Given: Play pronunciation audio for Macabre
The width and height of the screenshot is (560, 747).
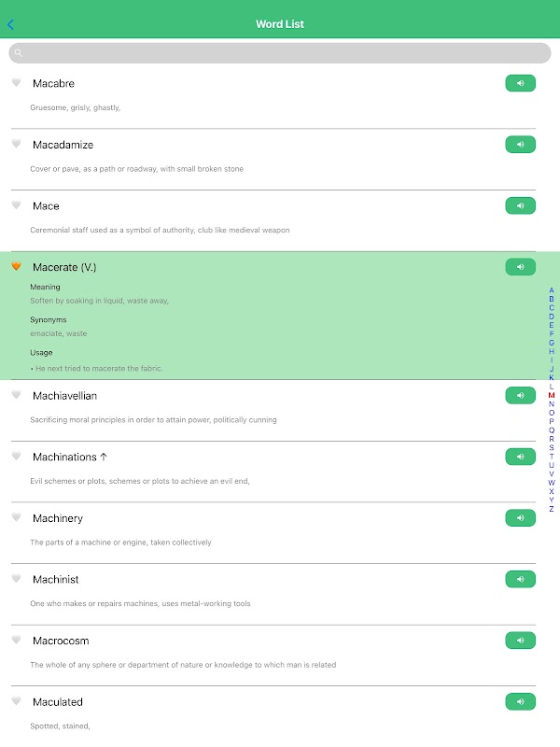Looking at the screenshot, I should point(520,83).
